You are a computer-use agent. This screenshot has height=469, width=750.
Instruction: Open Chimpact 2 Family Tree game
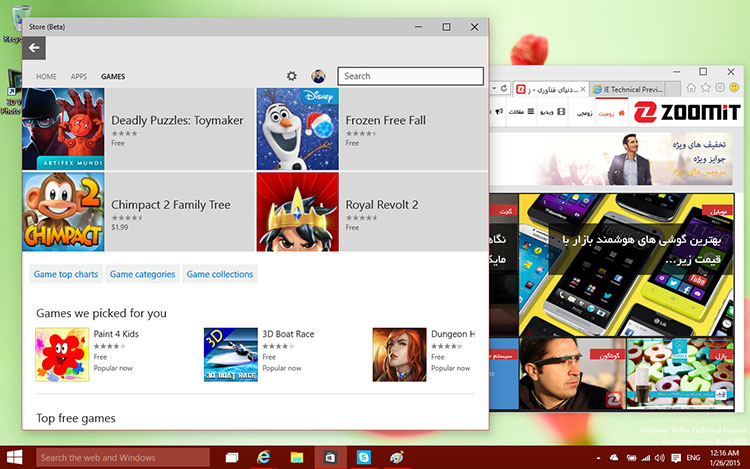point(63,211)
